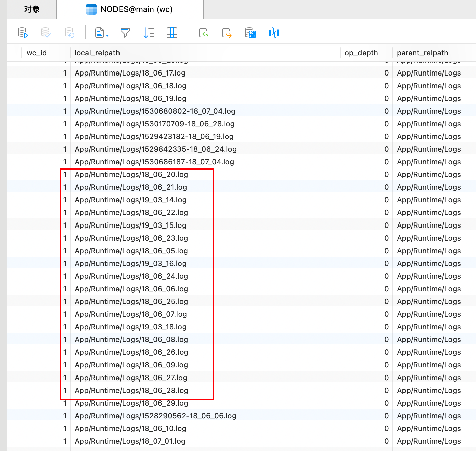Select cell App/Runtime/Logs/18_06_23.log
Screen dimensions: 476x451
pos(205,238)
